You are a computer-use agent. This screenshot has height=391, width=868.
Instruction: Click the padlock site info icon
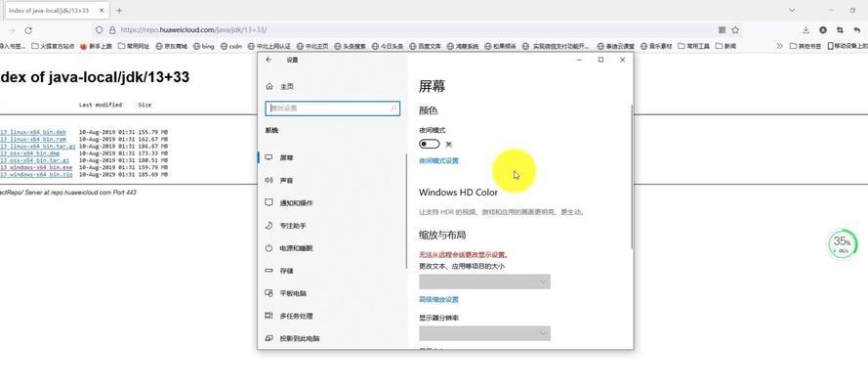(112, 30)
